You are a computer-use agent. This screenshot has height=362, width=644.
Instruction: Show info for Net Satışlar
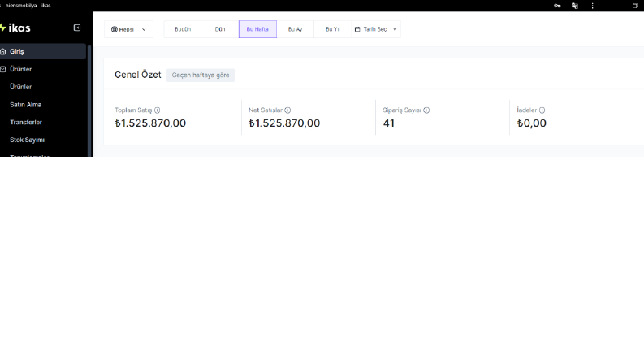287,110
